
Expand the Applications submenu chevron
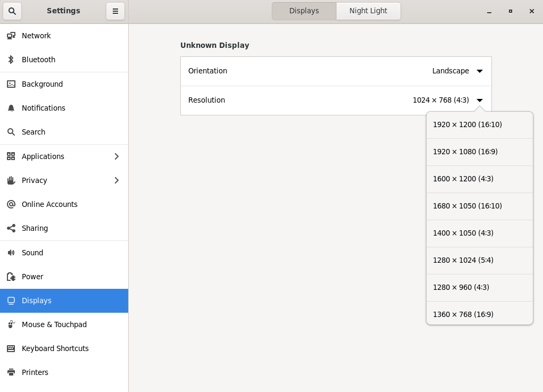point(116,156)
